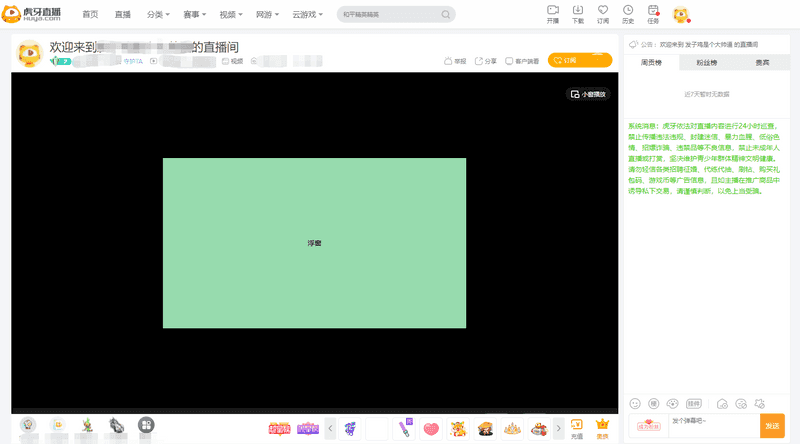The image size is (800, 444).
Task: Open chat settings gear icon
Action: coord(760,404)
